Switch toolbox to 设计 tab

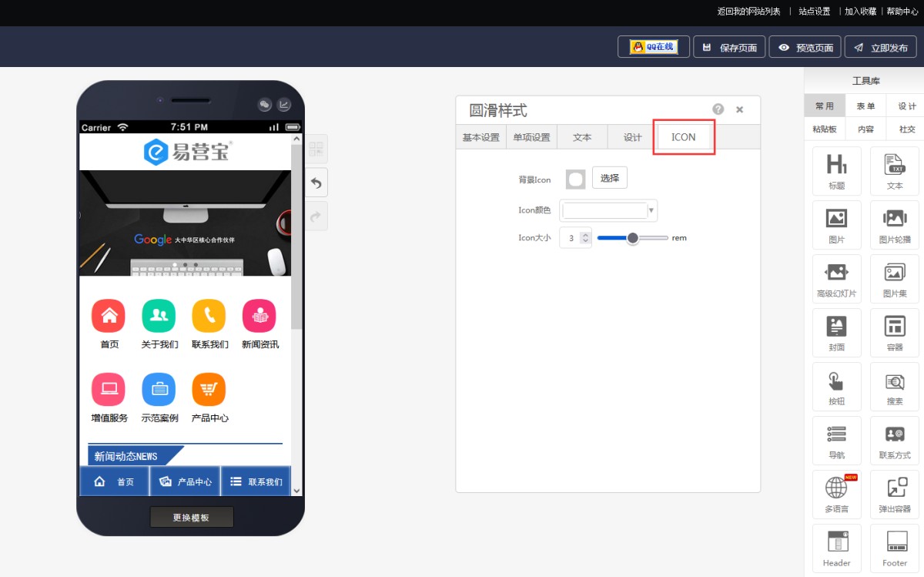click(907, 106)
